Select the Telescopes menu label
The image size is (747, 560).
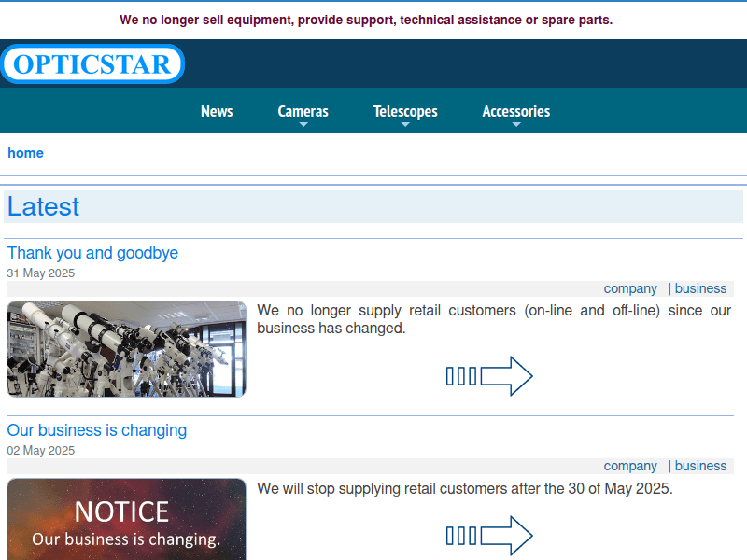pyautogui.click(x=405, y=111)
